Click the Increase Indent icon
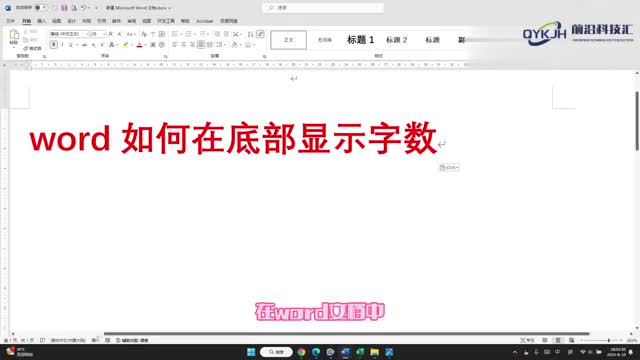The height and width of the screenshot is (360, 640). (x=226, y=34)
